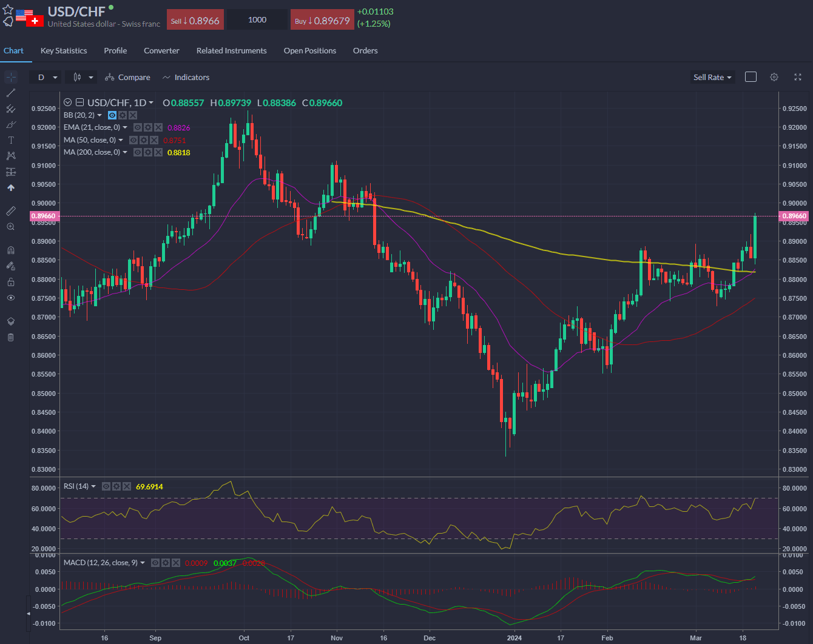Expand the EMA (21, close, 0) dropdown
The height and width of the screenshot is (644, 813).
click(125, 127)
